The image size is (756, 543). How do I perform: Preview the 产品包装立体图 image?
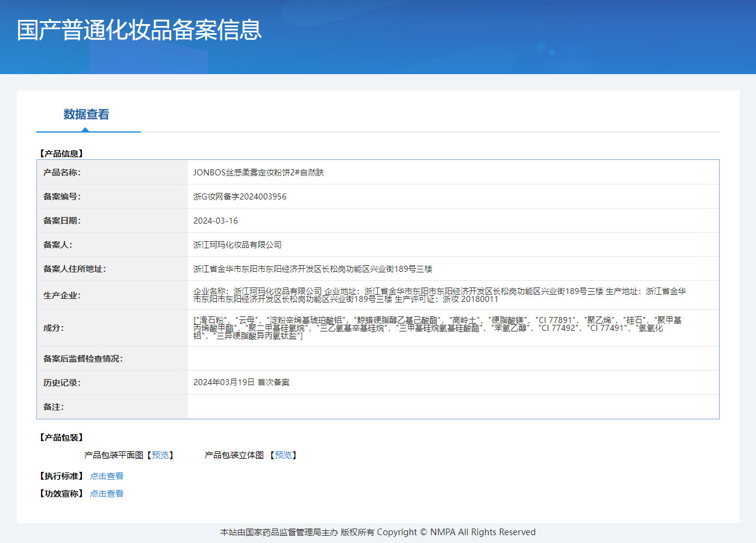click(283, 455)
